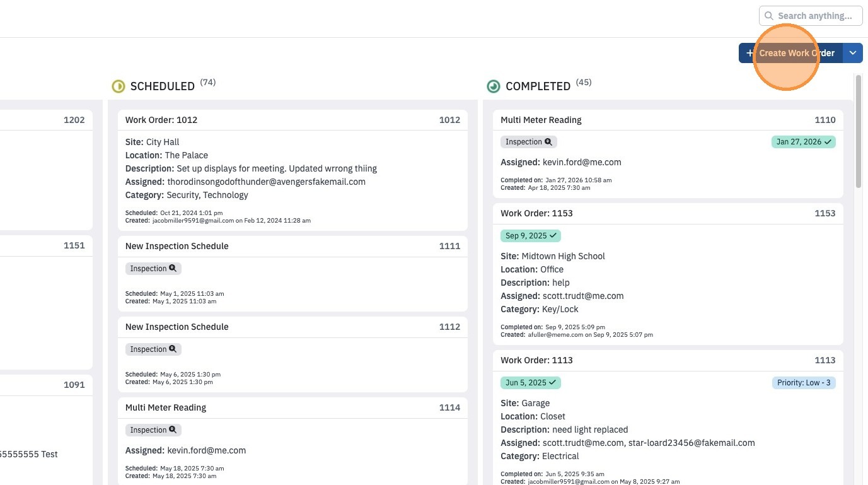Image resolution: width=868 pixels, height=485 pixels.
Task: Click the Create Work Order button
Action: 790,53
